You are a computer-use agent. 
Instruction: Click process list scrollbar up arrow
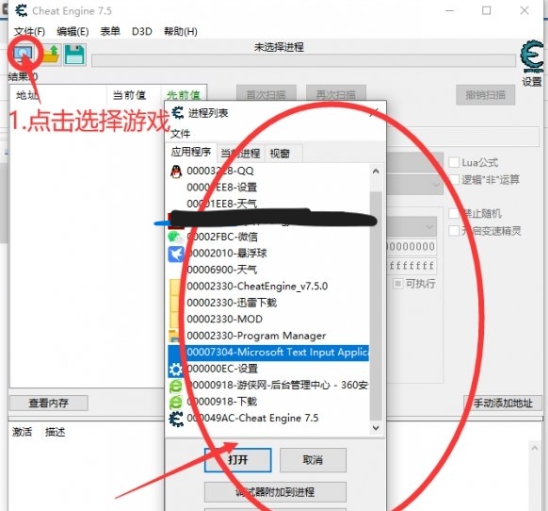point(376,171)
